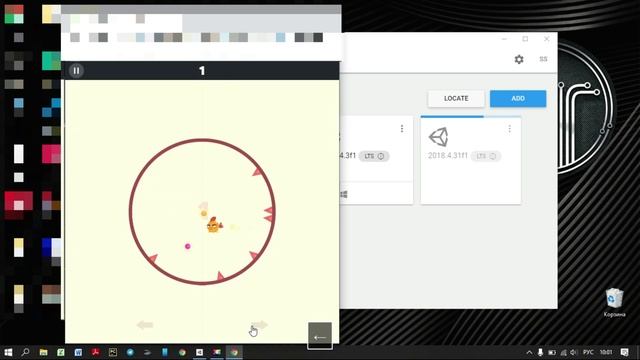The image size is (640, 360).
Task: Open the SS account menu in Unity Hub
Action: (543, 59)
